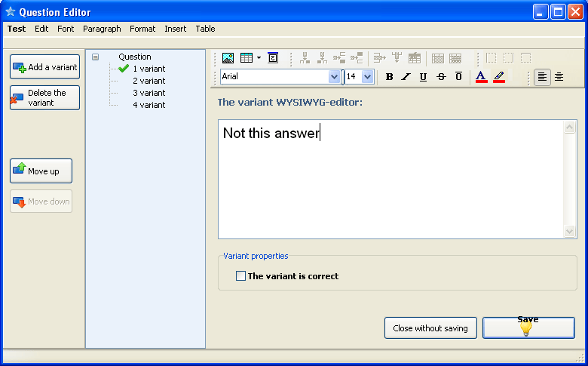Open the Insert menu
The width and height of the screenshot is (588, 366).
click(175, 29)
